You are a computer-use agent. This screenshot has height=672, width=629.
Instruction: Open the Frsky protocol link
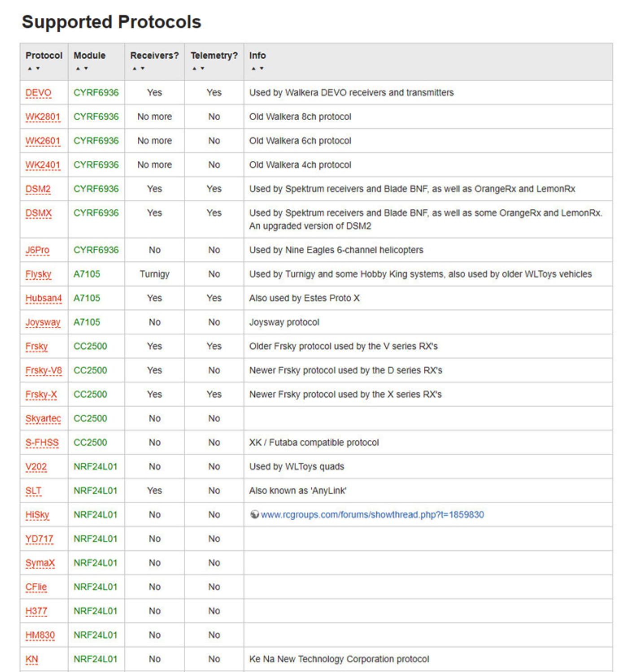point(36,347)
